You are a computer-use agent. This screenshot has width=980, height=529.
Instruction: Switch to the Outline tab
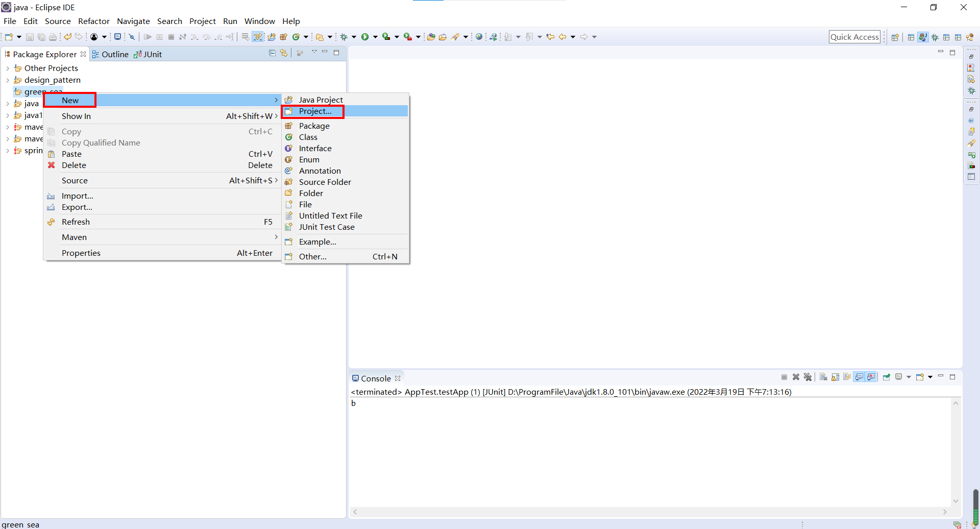click(x=110, y=54)
